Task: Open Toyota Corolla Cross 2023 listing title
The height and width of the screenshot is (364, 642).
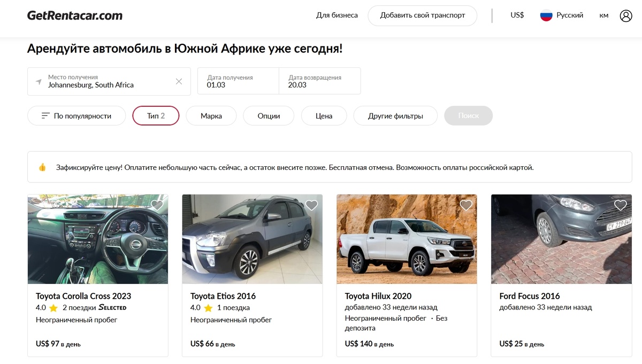Action: coord(83,296)
